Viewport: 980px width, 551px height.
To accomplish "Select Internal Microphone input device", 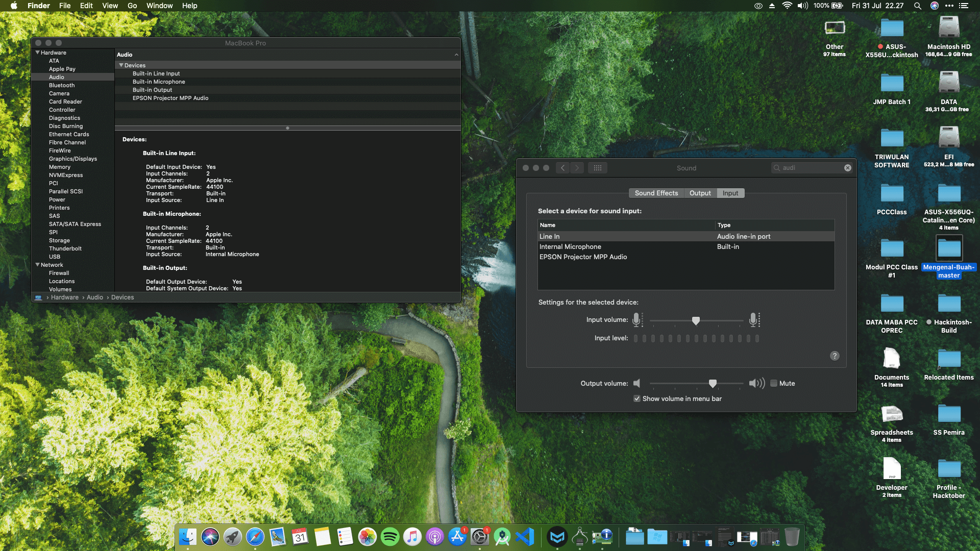I will coord(570,246).
